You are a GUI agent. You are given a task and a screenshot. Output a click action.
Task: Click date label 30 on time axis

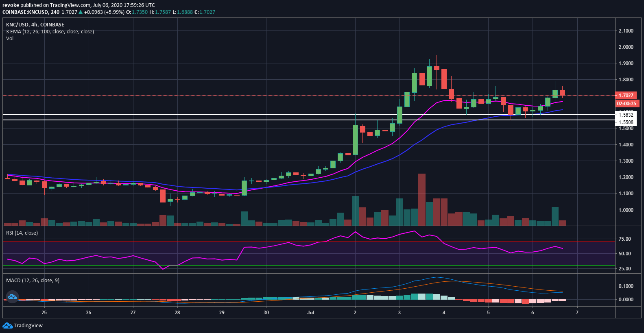(266, 313)
